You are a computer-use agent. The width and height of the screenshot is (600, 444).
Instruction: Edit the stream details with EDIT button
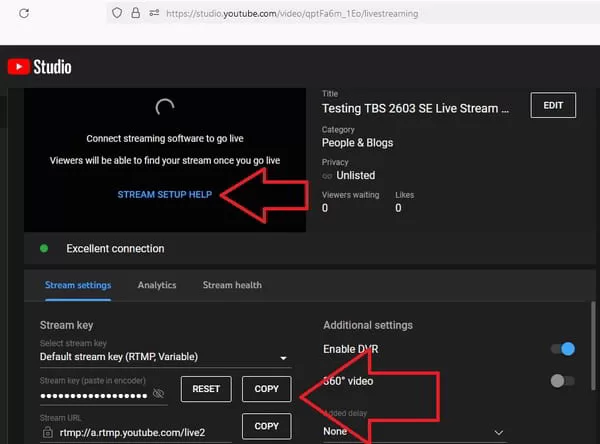553,105
